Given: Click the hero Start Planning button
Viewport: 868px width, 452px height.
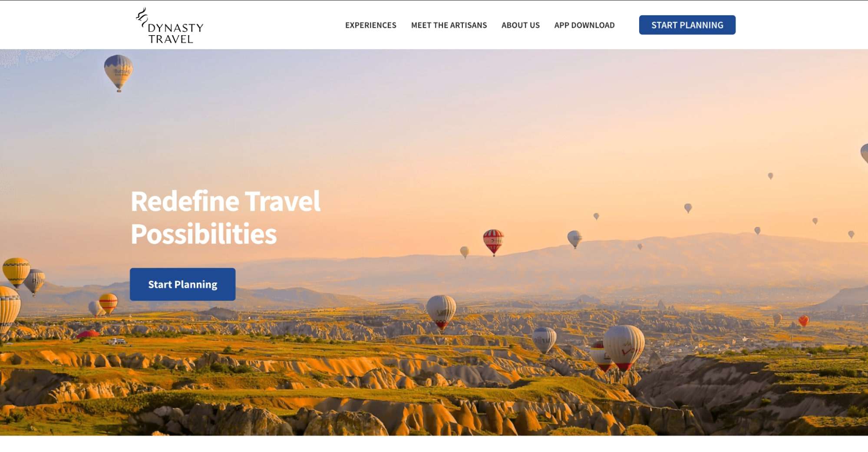Looking at the screenshot, I should point(182,284).
